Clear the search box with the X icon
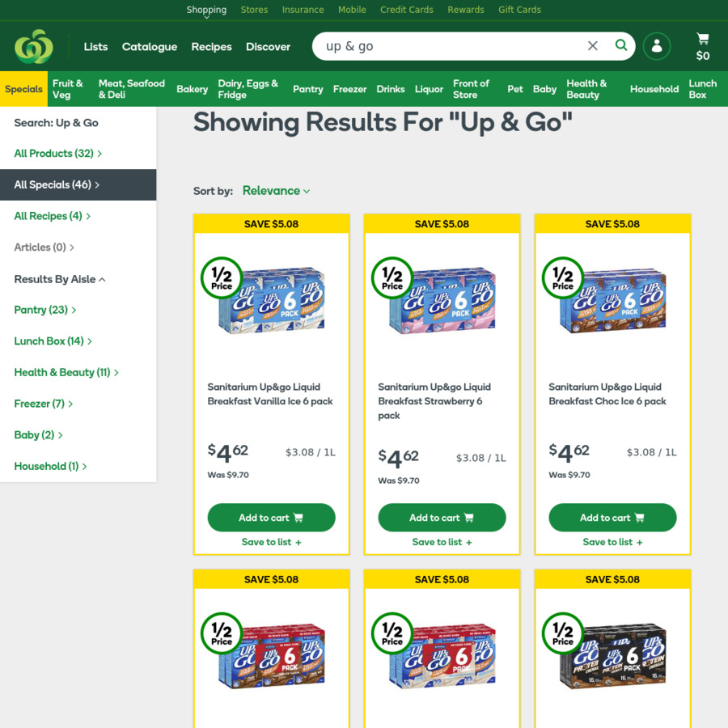 pos(592,46)
